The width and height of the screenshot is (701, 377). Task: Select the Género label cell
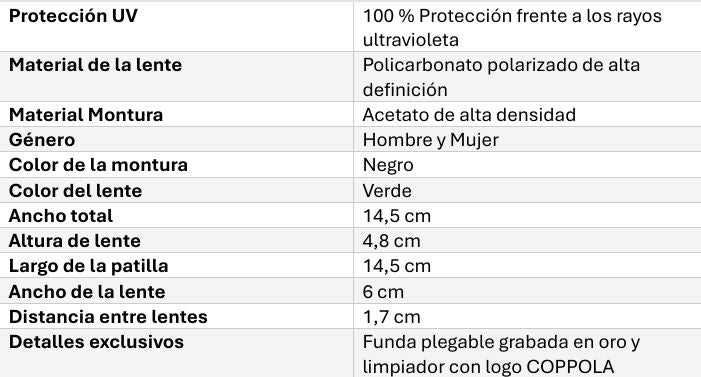pyautogui.click(x=177, y=140)
